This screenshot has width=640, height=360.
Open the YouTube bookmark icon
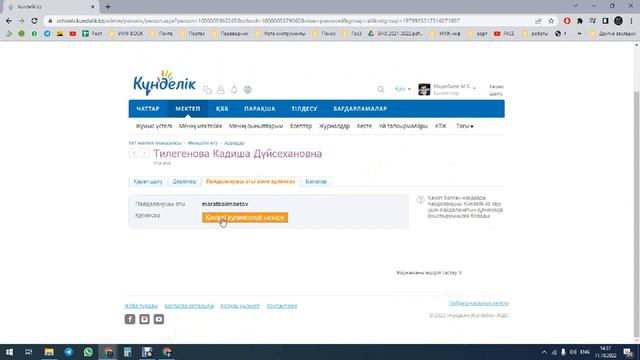point(73,34)
